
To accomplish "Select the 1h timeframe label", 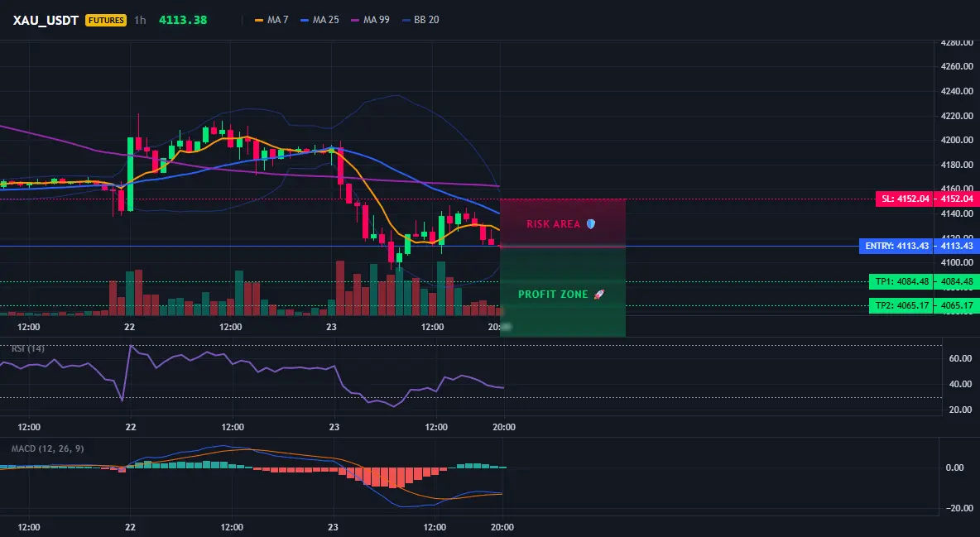I will pos(140,20).
